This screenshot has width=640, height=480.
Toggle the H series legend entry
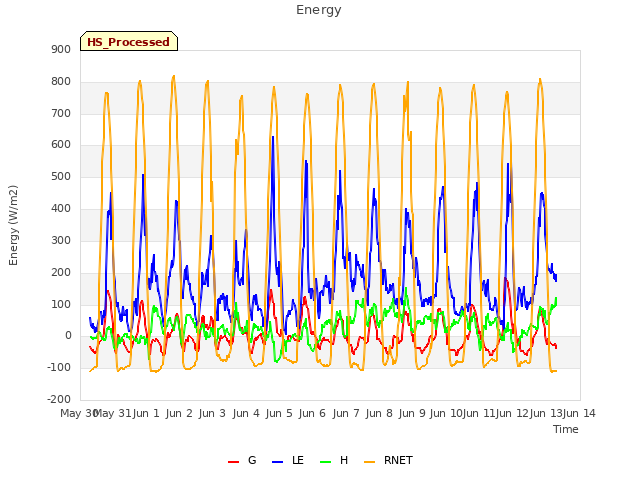tap(334, 460)
